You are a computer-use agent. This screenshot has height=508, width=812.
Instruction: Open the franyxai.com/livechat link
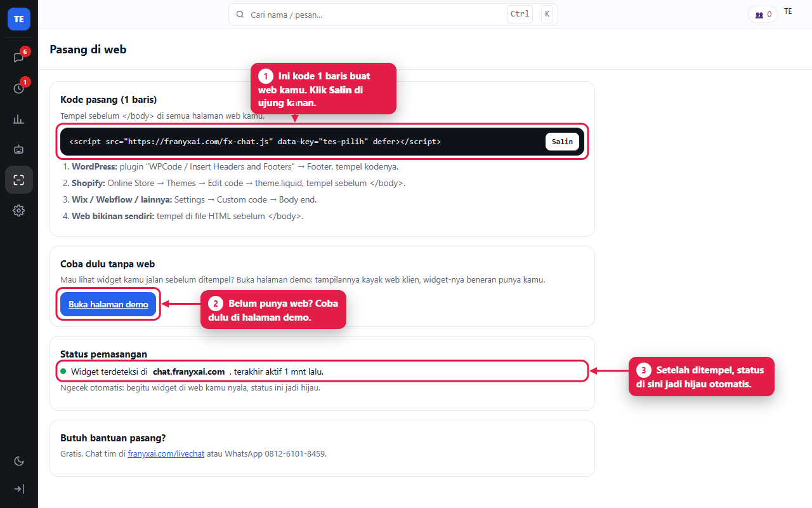166,454
